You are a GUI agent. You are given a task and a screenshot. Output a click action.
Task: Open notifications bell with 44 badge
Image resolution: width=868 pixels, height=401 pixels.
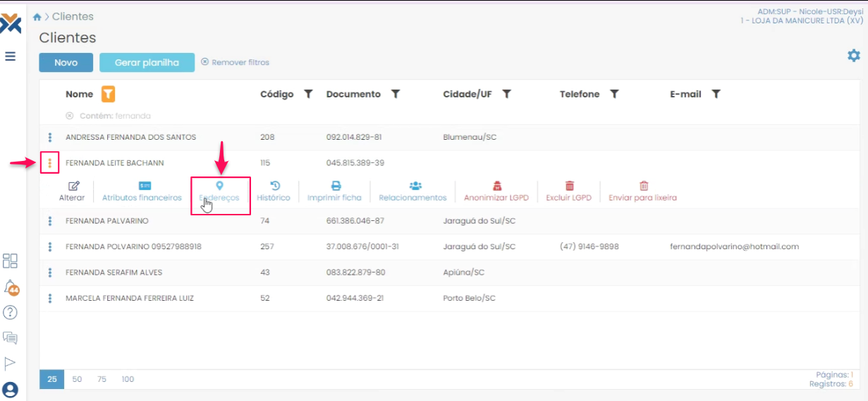pyautogui.click(x=11, y=287)
